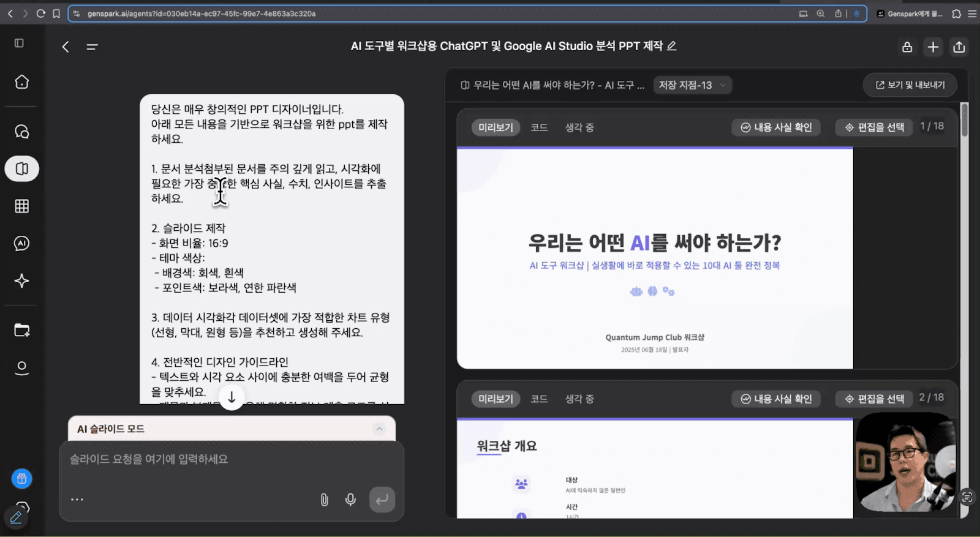The height and width of the screenshot is (537, 980).
Task: Reload the page in the browser
Action: [x=41, y=13]
